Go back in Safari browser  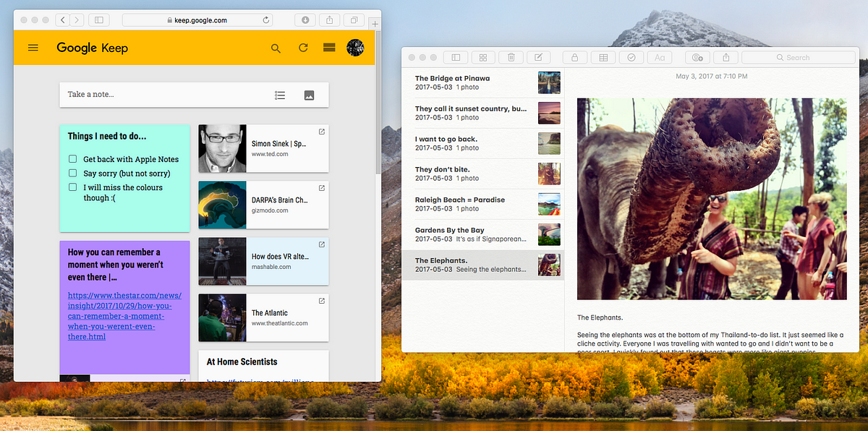tap(62, 20)
